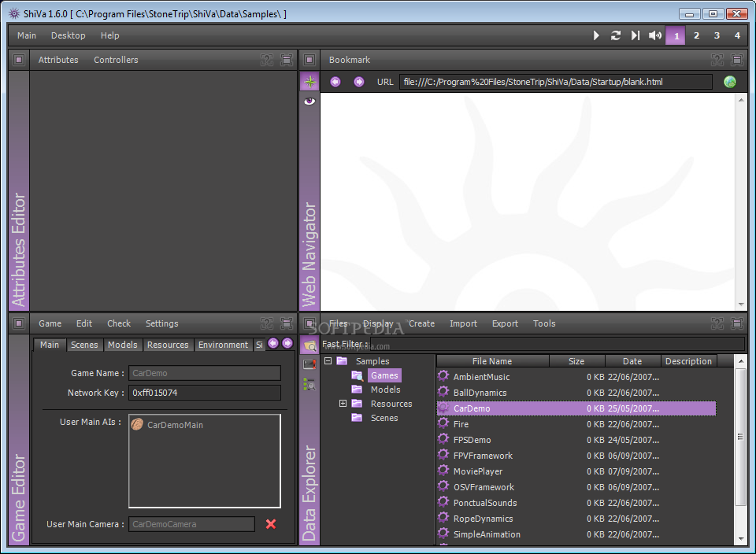The image size is (756, 554).
Task: Start the game with the Play icon
Action: pos(596,35)
